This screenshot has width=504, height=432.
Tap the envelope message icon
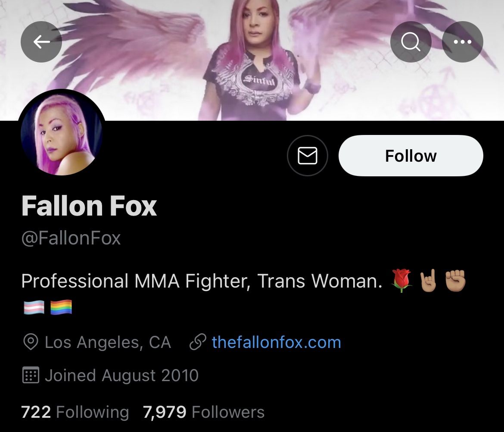click(x=308, y=156)
